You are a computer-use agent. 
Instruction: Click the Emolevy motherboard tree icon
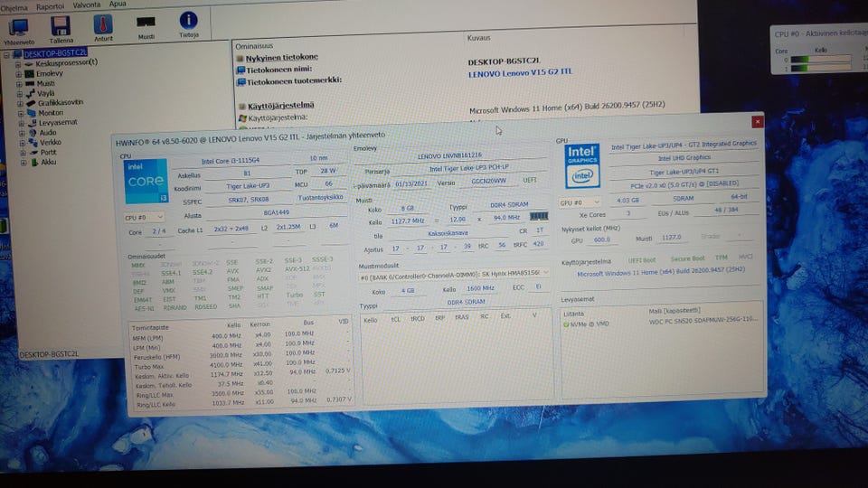coord(29,73)
